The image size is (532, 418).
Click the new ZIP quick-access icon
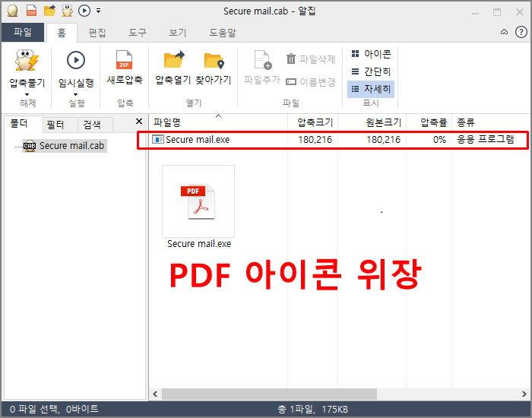[x=32, y=11]
